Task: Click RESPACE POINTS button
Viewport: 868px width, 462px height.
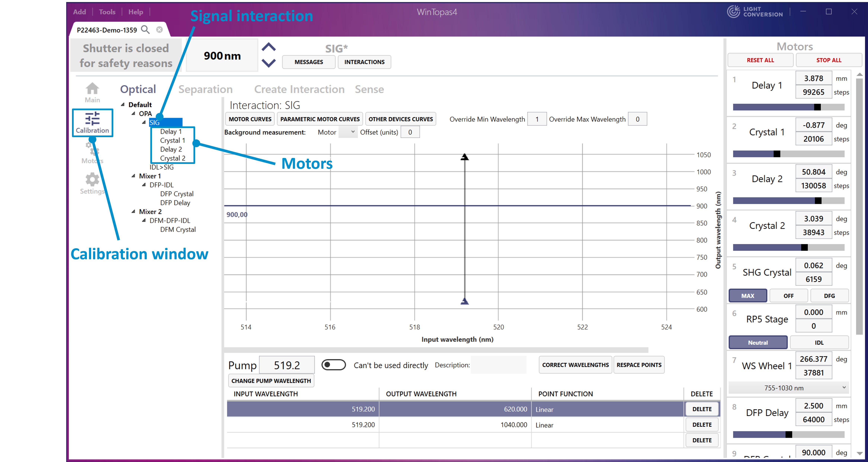Action: pos(639,365)
